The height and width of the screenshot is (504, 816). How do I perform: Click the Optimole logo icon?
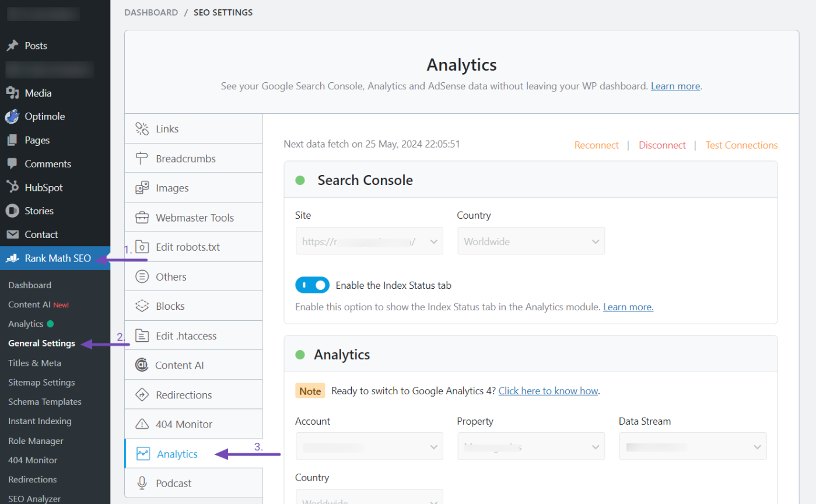[x=12, y=117]
